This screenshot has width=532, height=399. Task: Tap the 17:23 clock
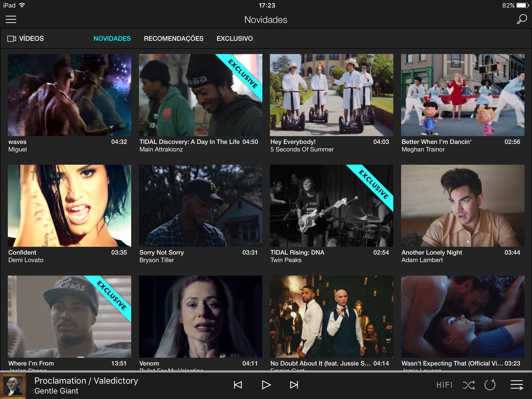pos(267,5)
